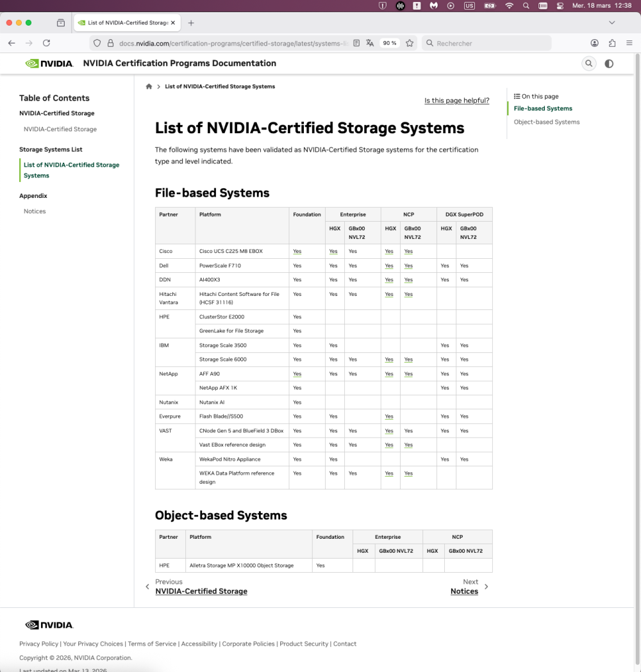Image resolution: width=641 pixels, height=672 pixels.
Task: Open macOS Control Center in menu bar
Action: (559, 5)
